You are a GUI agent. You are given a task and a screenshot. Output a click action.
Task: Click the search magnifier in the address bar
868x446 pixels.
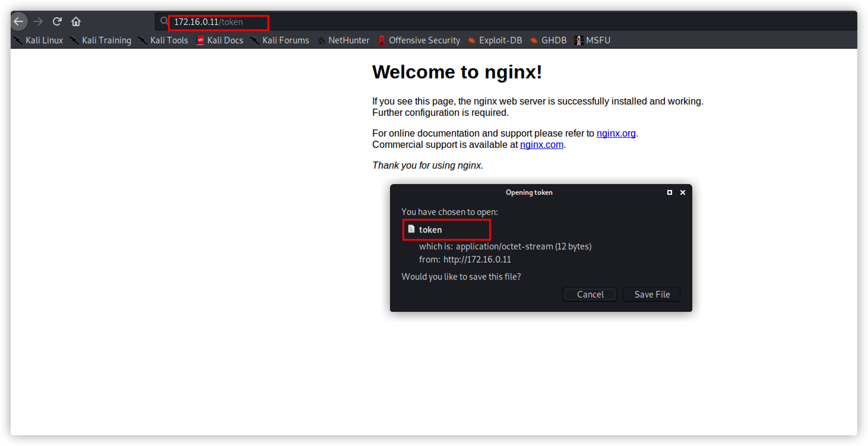[164, 21]
